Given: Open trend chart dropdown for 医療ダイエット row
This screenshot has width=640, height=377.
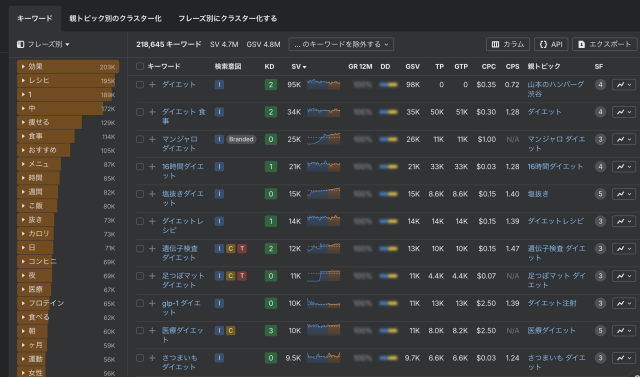Looking at the screenshot, I should pyautogui.click(x=624, y=330).
